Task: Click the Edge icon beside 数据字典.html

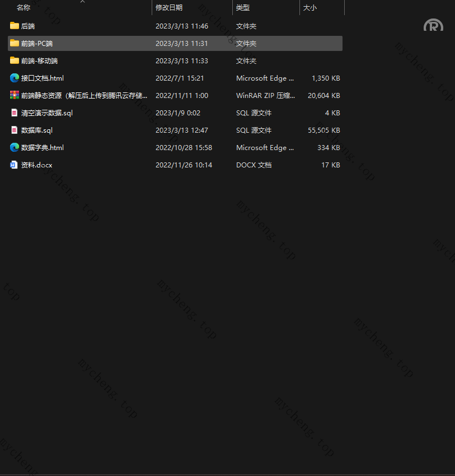Action: pyautogui.click(x=15, y=147)
